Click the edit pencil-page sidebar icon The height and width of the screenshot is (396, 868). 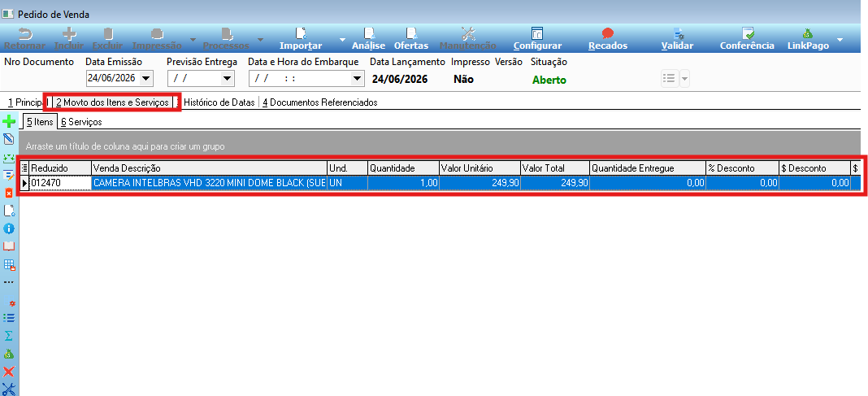(9, 138)
